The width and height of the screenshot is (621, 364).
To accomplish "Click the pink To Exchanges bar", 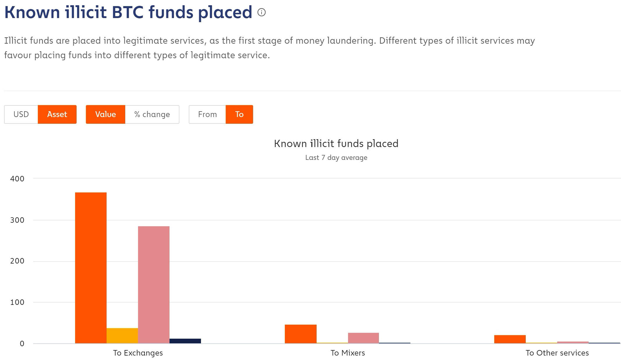I will coord(154,285).
